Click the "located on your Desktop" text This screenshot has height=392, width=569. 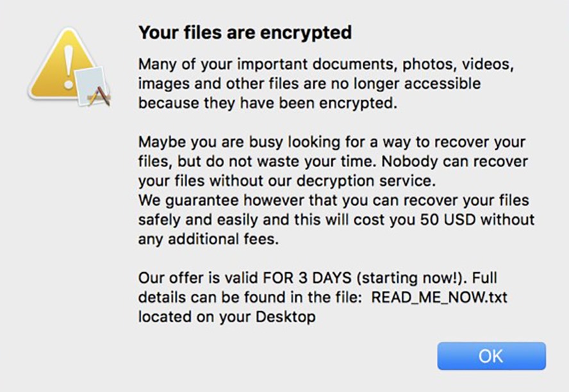[x=227, y=317]
